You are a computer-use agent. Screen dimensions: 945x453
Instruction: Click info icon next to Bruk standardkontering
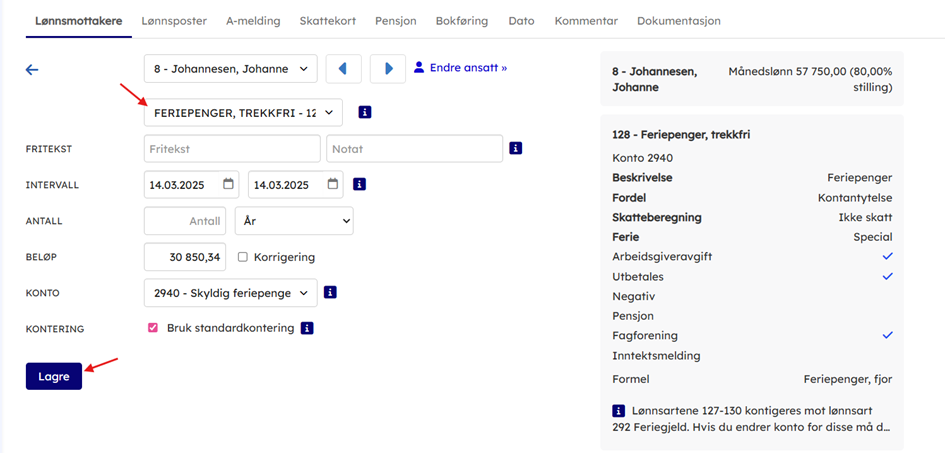pyautogui.click(x=307, y=328)
